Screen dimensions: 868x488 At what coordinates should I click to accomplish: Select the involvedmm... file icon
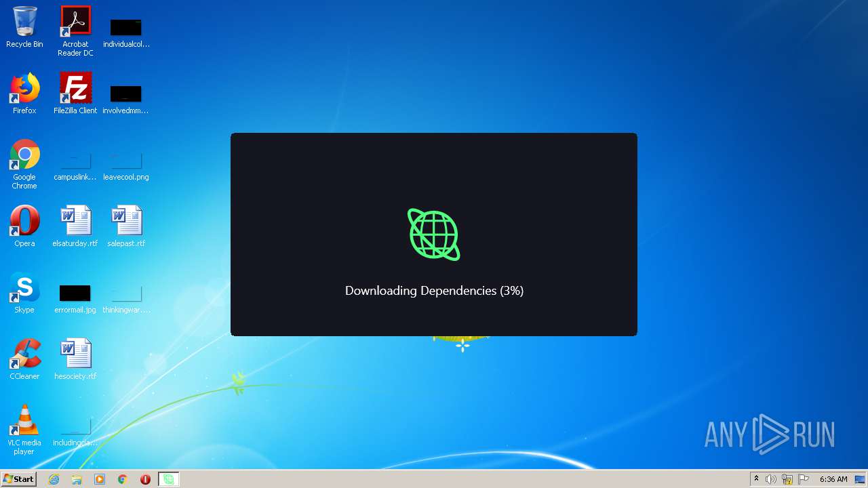[x=126, y=99]
